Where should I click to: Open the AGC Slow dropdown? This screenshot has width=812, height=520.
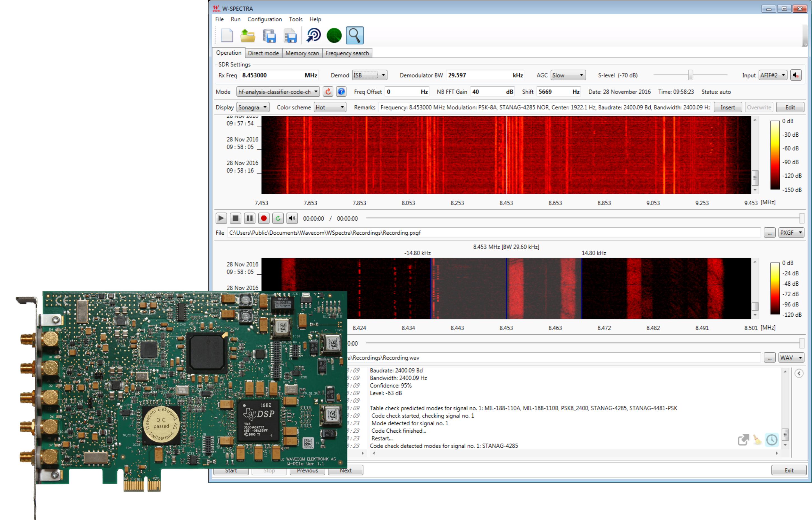click(x=568, y=75)
